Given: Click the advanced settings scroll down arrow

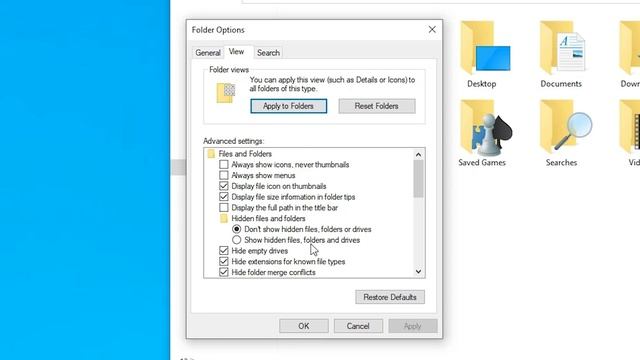Looking at the screenshot, I should [x=418, y=271].
